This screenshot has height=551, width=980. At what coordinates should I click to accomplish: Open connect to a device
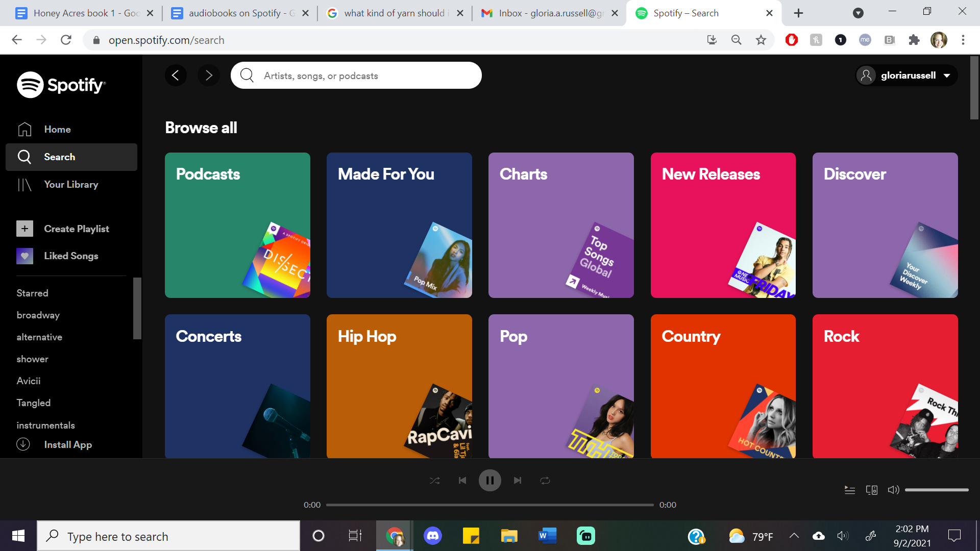[872, 490]
